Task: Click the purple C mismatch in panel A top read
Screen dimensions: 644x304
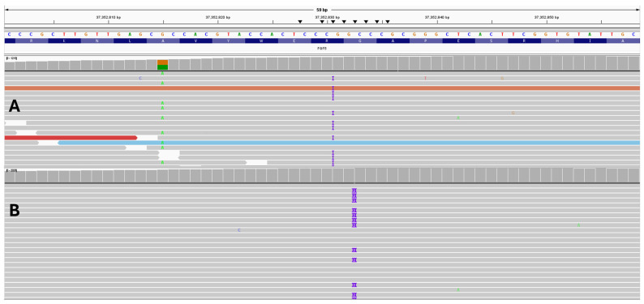Action: click(140, 78)
